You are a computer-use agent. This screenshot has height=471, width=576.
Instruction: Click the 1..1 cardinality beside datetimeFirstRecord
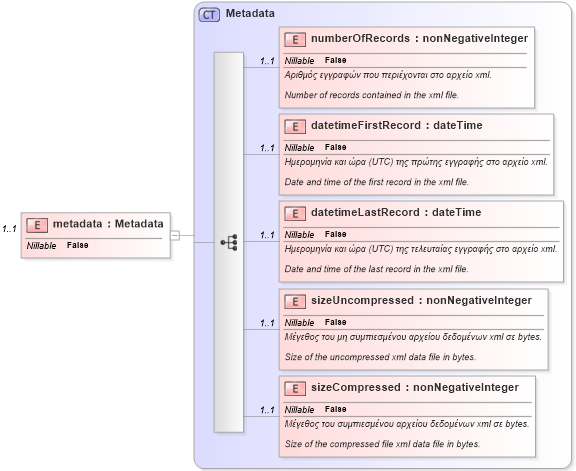click(x=267, y=148)
